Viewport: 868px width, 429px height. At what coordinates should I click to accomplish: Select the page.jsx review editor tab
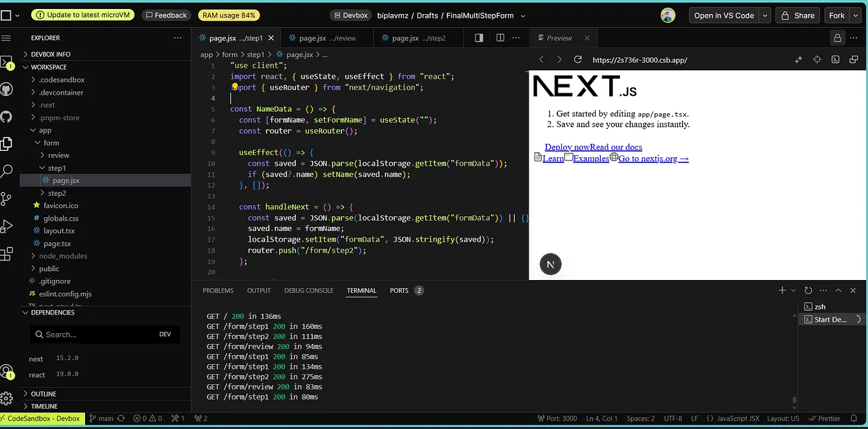point(327,38)
